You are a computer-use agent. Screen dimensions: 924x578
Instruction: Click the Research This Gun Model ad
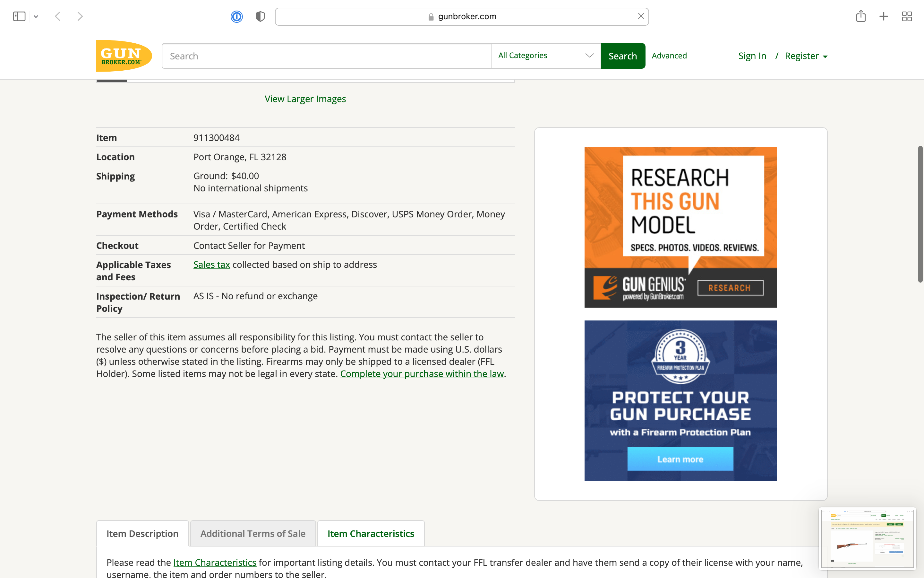click(680, 227)
